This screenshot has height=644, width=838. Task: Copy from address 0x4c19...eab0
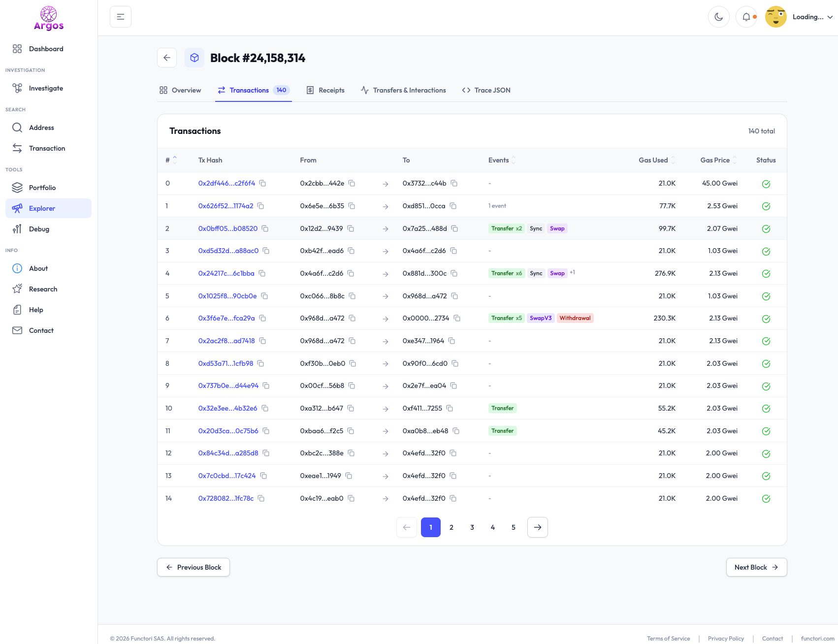351,498
